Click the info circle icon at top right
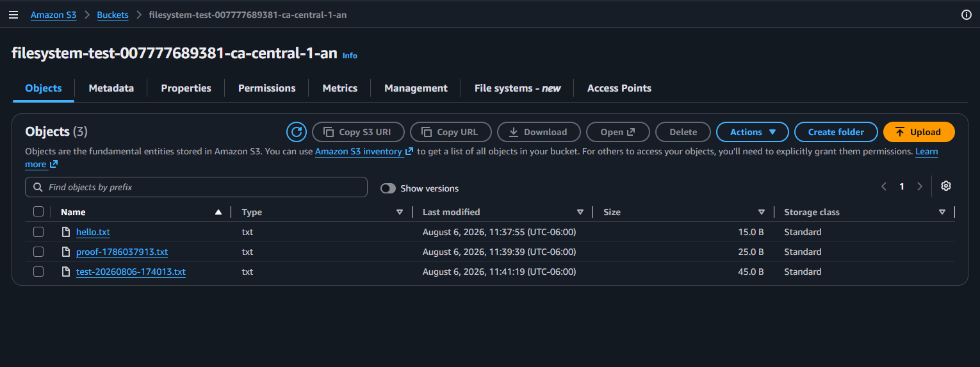The width and height of the screenshot is (980, 367). [x=967, y=15]
